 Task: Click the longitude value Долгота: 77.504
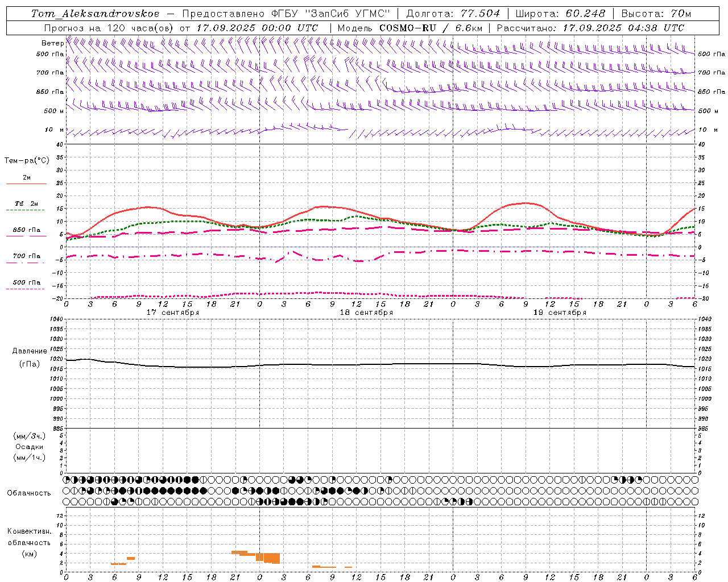tap(453, 14)
